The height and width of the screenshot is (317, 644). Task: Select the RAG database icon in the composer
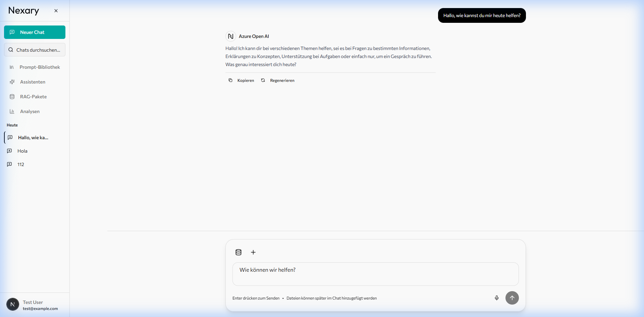[238, 252]
